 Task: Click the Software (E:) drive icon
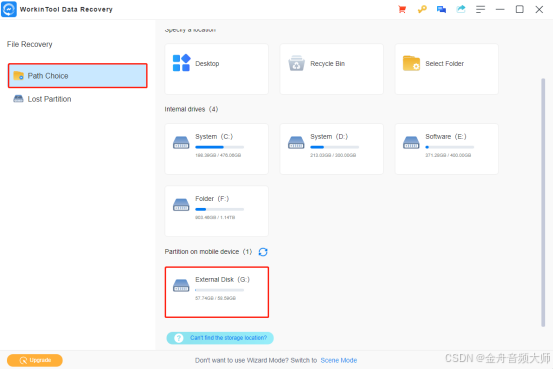tap(411, 143)
